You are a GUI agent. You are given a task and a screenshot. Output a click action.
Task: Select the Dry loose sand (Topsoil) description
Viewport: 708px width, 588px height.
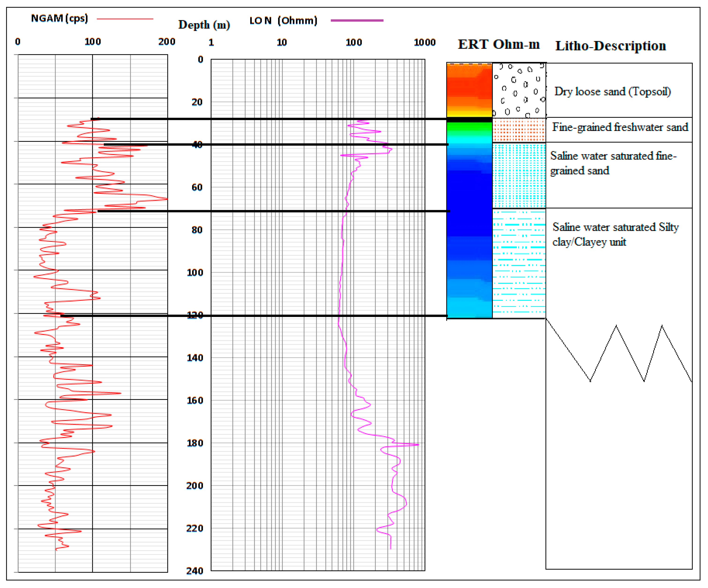pos(613,91)
